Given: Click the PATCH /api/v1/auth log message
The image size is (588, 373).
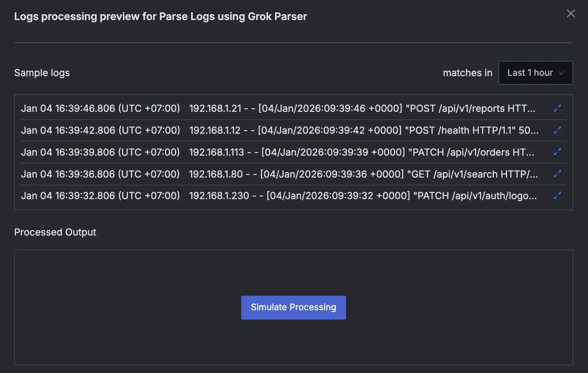Looking at the screenshot, I should click(363, 196).
